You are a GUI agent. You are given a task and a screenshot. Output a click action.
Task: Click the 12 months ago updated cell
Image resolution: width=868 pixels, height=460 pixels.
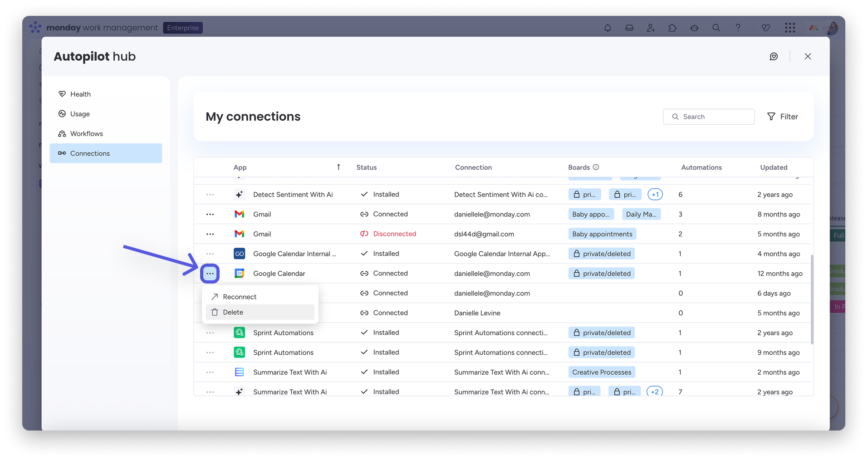click(780, 274)
